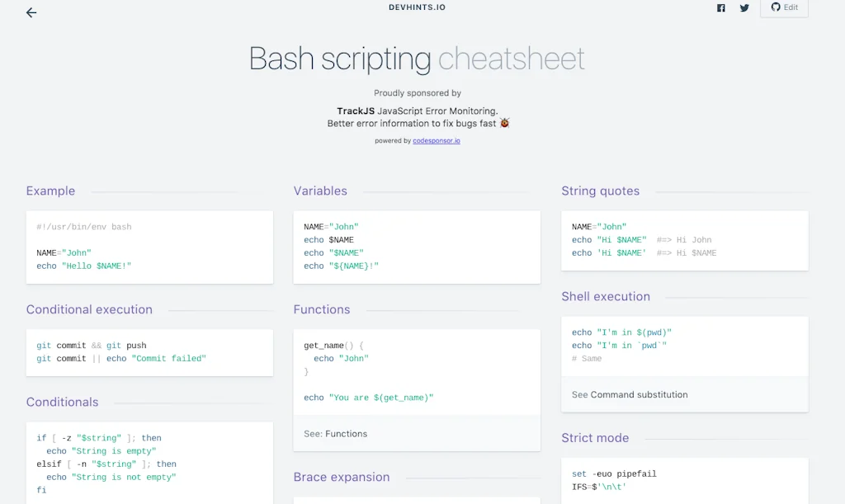
Task: Open the Functions see-also link
Action: 347,434
